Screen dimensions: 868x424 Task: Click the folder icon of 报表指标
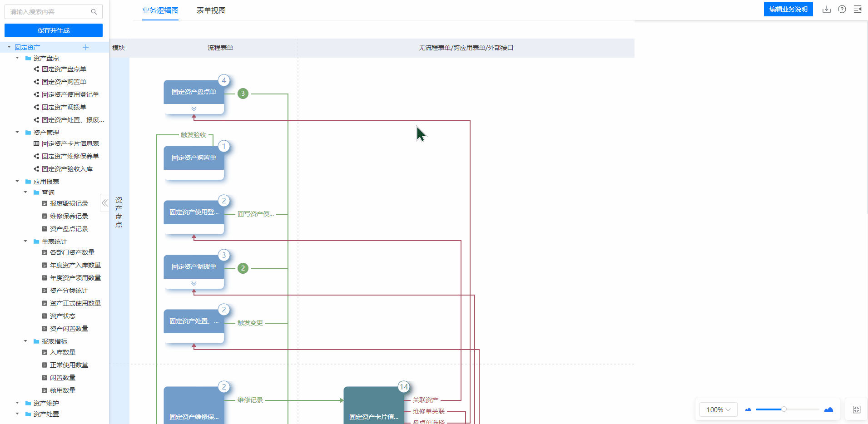[36, 341]
